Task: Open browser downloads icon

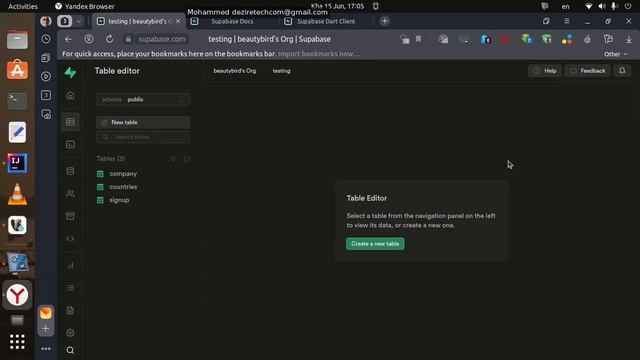Action: coord(629,39)
